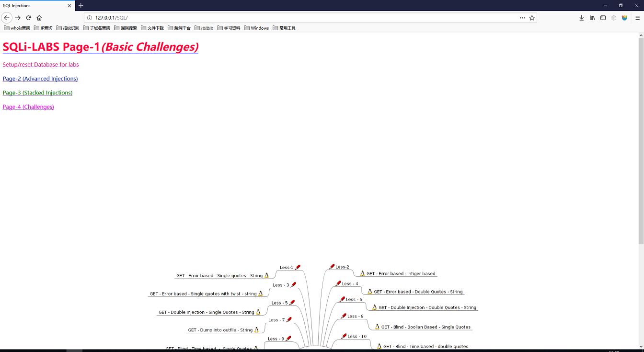Viewport: 644px width, 352px height.
Task: Open SQLi-LABS Page-1 Basic Challenges heading link
Action: [101, 47]
